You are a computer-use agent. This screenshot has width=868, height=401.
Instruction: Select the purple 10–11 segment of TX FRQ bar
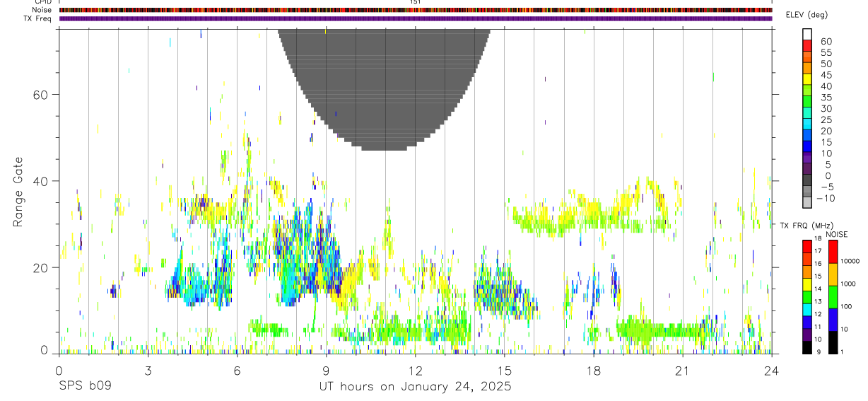(x=807, y=334)
